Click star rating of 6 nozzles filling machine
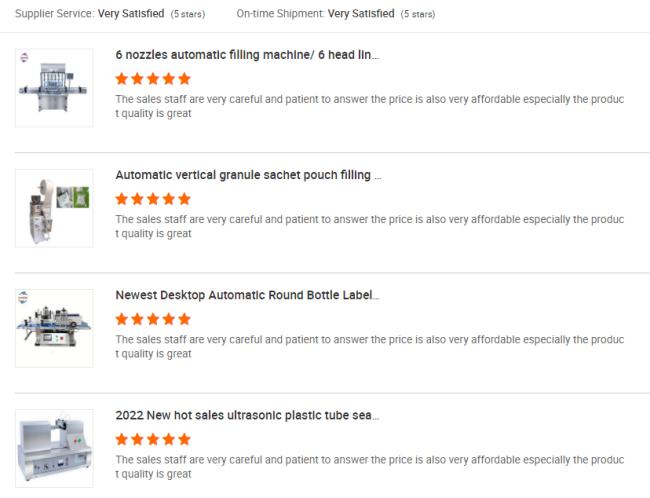 coord(153,78)
